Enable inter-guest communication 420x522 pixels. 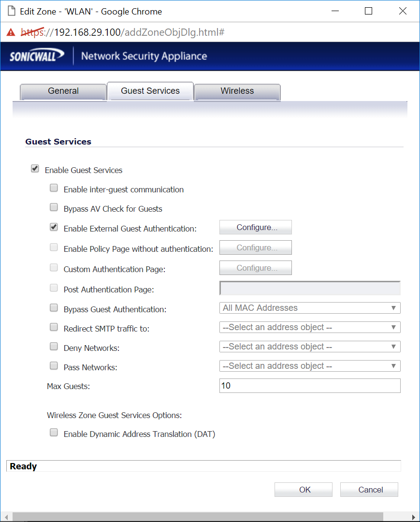click(x=54, y=188)
